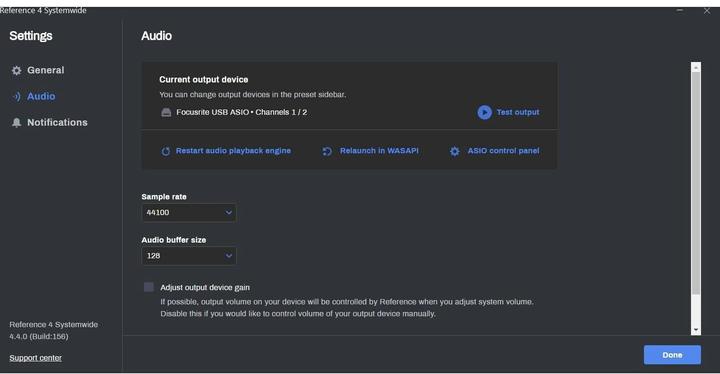
Task: Switch to the Notifications settings section
Action: coord(57,123)
